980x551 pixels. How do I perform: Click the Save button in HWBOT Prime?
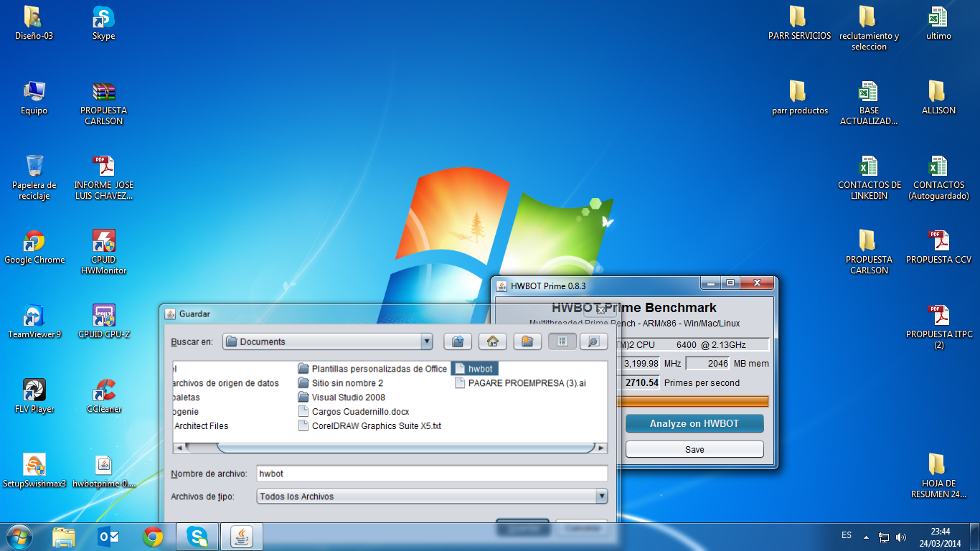[x=694, y=449]
